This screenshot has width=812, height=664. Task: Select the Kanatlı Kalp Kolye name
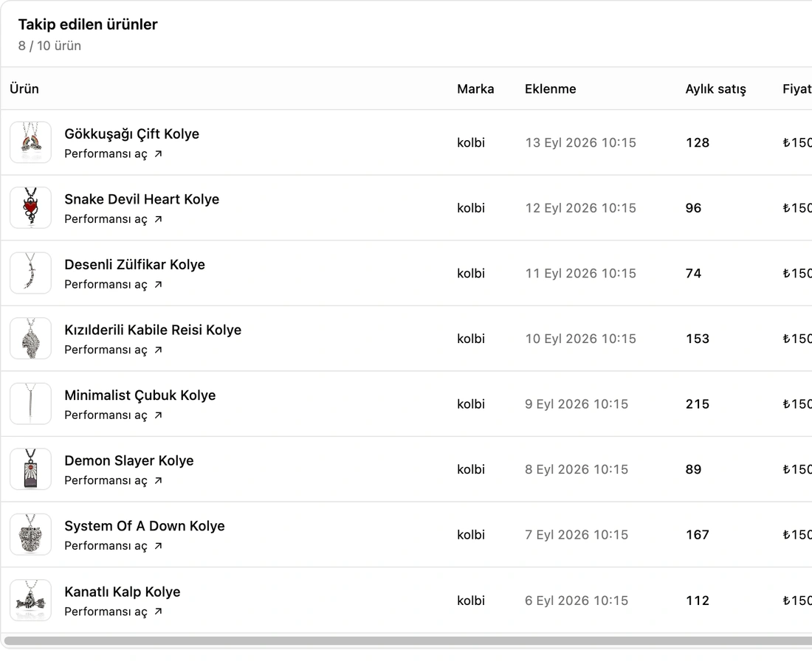click(x=123, y=592)
